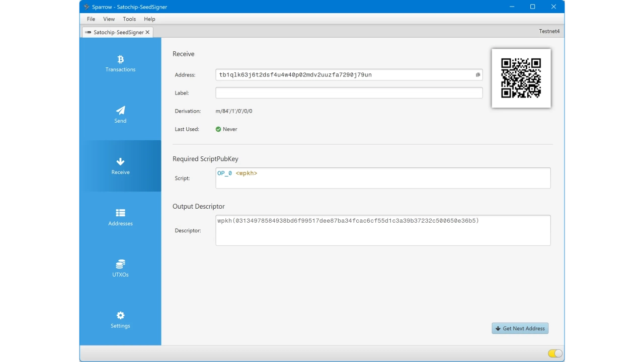
Task: Minimize the Sparrow window
Action: [511, 7]
